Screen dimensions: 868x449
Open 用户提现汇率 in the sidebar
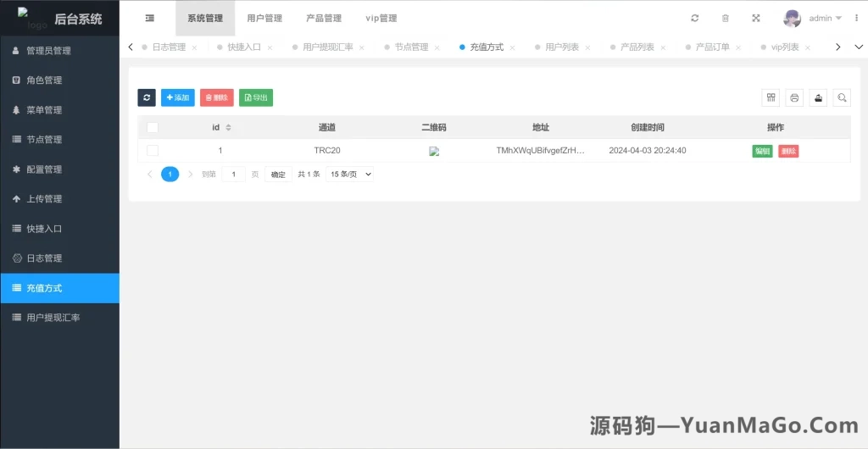click(x=60, y=318)
